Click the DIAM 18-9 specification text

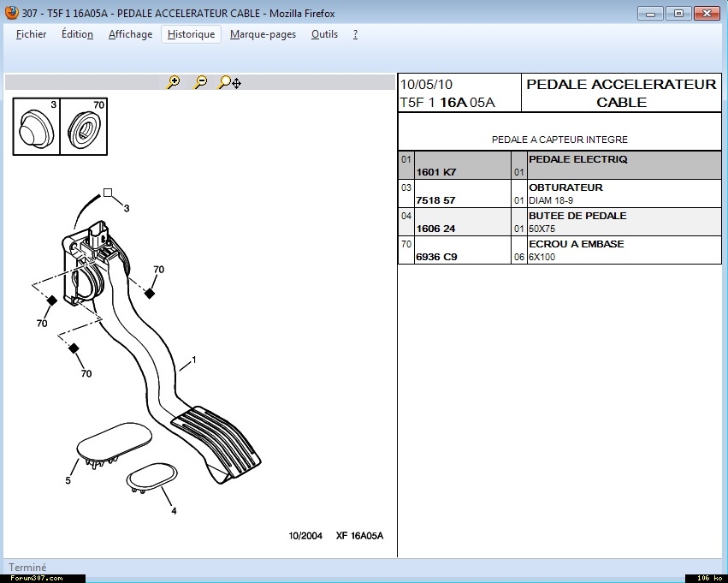pos(551,200)
